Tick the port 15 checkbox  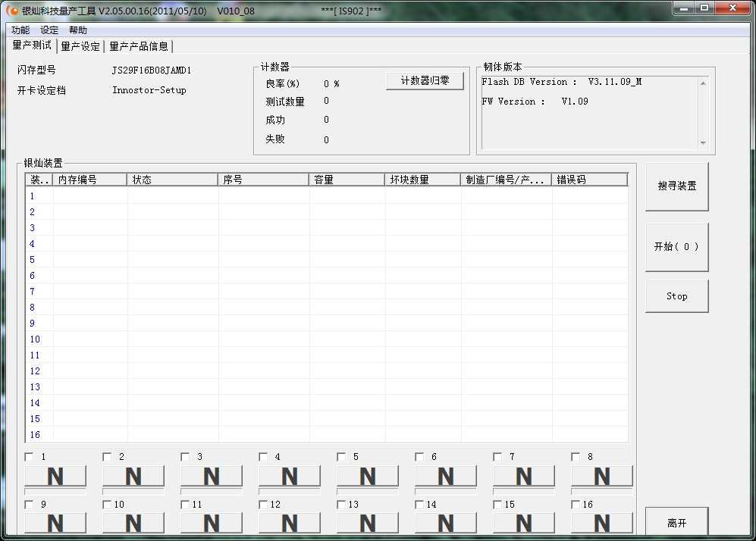point(497,505)
